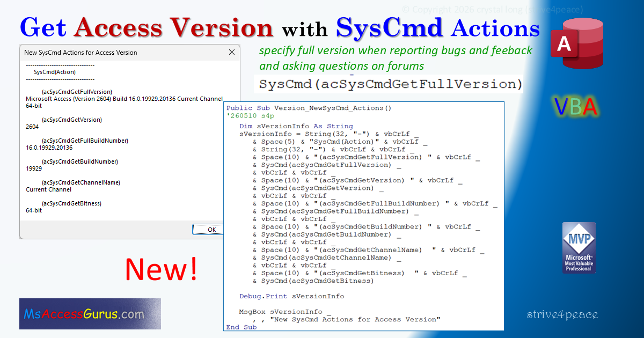
Task: Click the SysCmd(acSysCmdGetFullVersion) code snippet
Action: point(391,84)
